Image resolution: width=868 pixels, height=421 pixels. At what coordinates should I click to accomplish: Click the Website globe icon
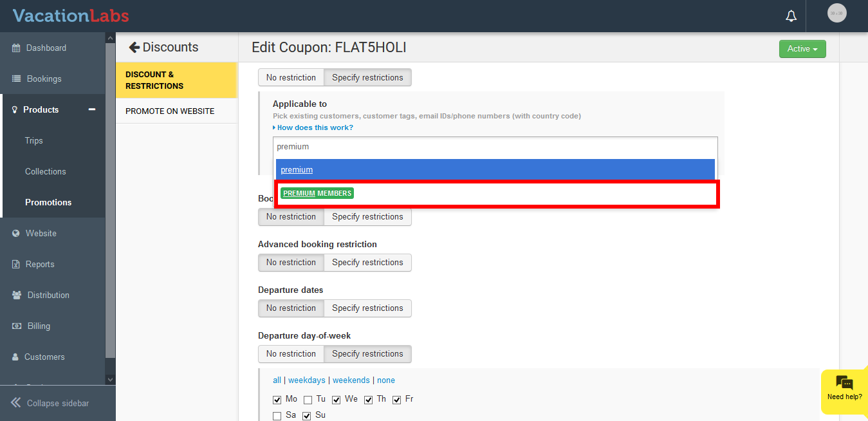tap(16, 234)
